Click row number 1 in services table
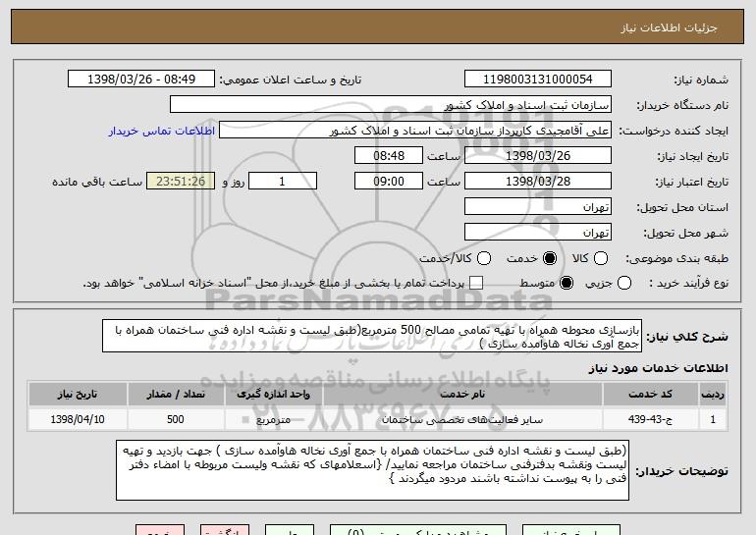Image resolution: width=756 pixels, height=535 pixels. pos(713,419)
